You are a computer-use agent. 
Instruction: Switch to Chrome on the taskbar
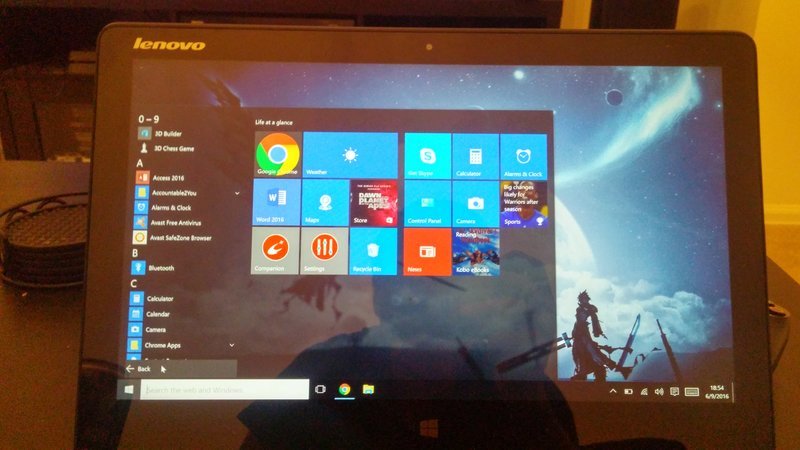tap(345, 389)
